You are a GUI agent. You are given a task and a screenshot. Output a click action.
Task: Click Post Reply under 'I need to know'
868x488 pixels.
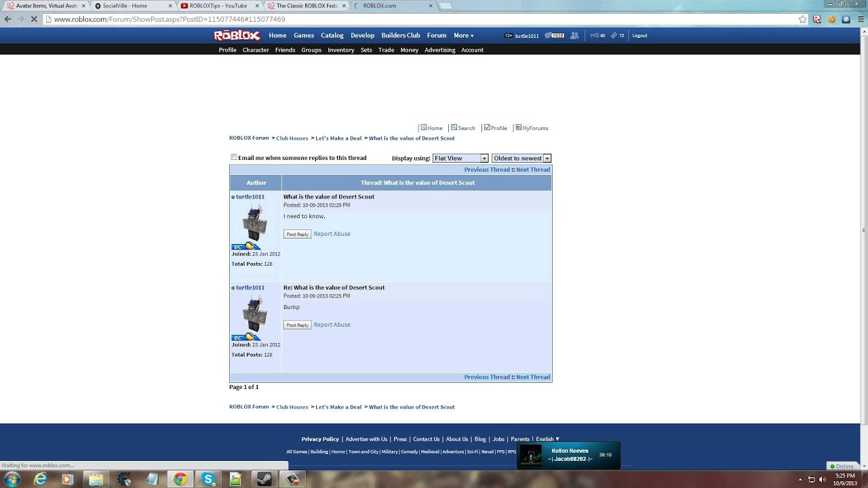pos(297,234)
